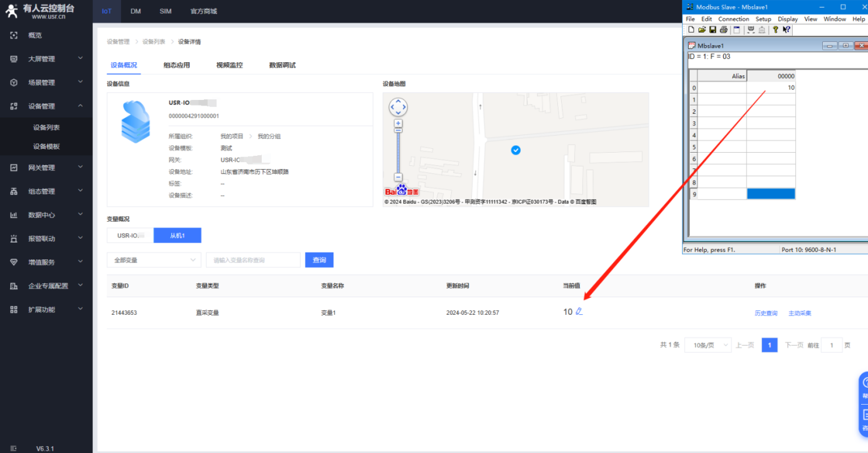Collapse the 设备管理 sidebar section
868x453 pixels.
(x=46, y=106)
